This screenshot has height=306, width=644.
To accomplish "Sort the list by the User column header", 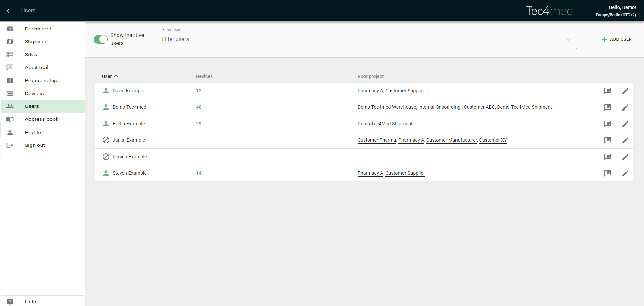I will 107,77.
